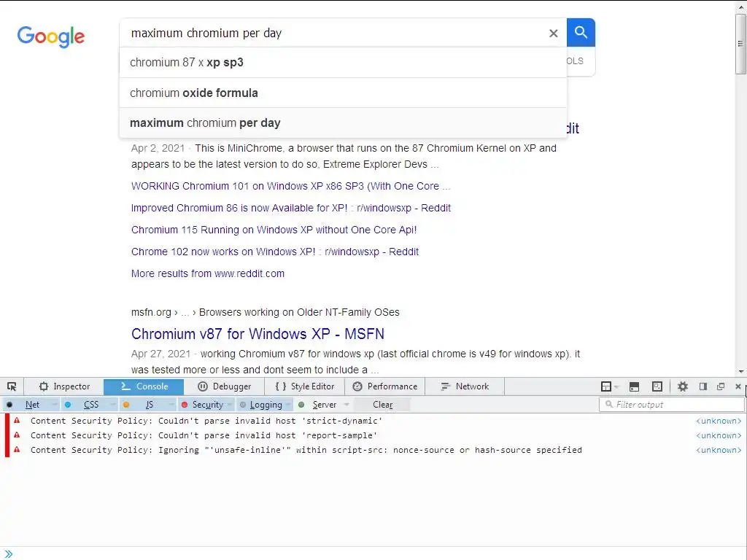Expand the CSS filter dropdown arrow
This screenshot has height=560, width=747.
pos(113,405)
